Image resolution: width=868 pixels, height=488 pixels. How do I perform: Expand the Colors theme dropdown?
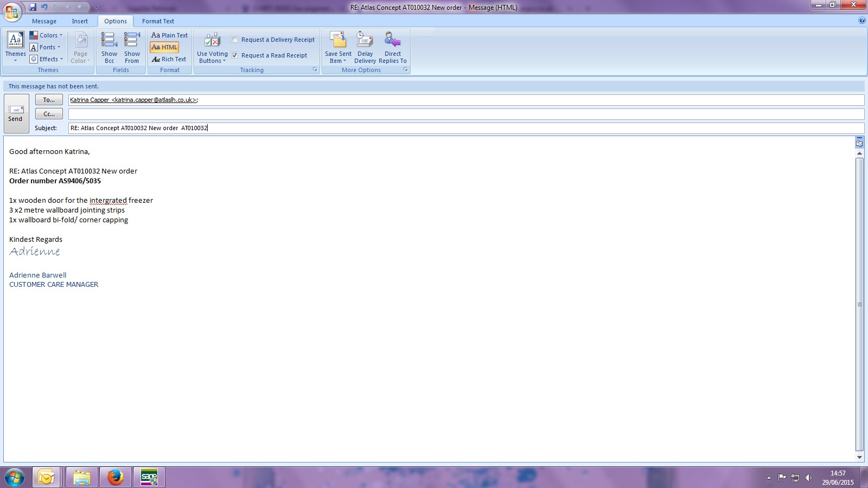pos(47,35)
